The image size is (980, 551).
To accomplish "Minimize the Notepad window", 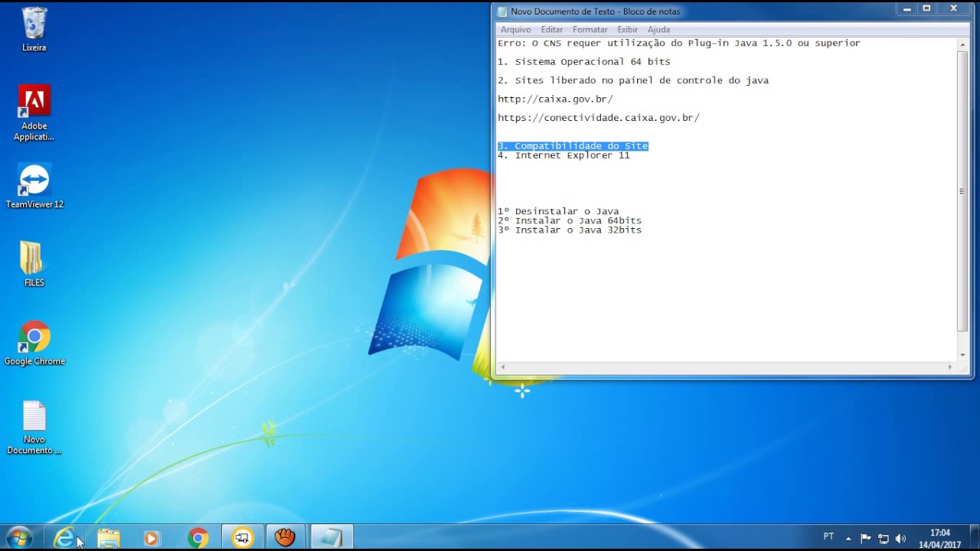I will click(907, 9).
